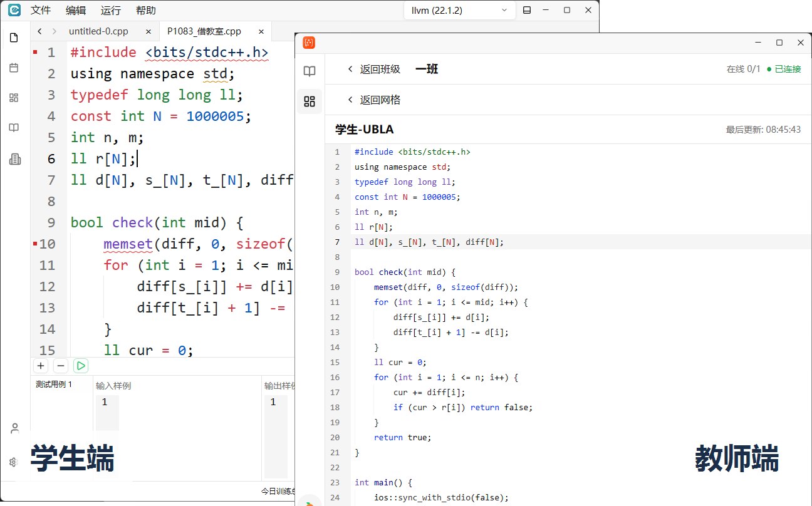Open the 帮助 menu

click(146, 11)
